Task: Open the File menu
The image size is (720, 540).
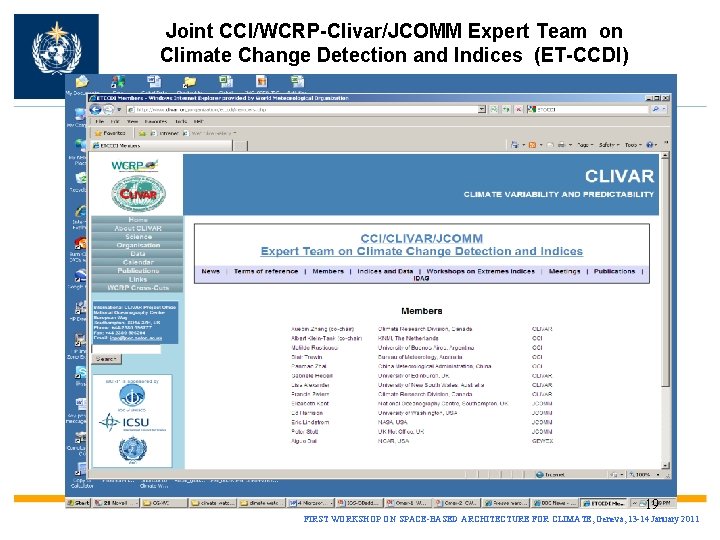Action: [100, 122]
